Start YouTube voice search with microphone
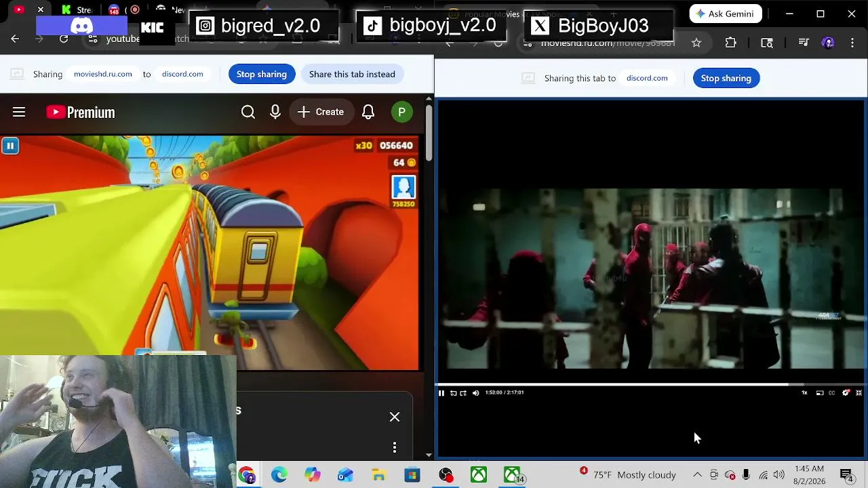This screenshot has width=868, height=488. click(x=275, y=112)
